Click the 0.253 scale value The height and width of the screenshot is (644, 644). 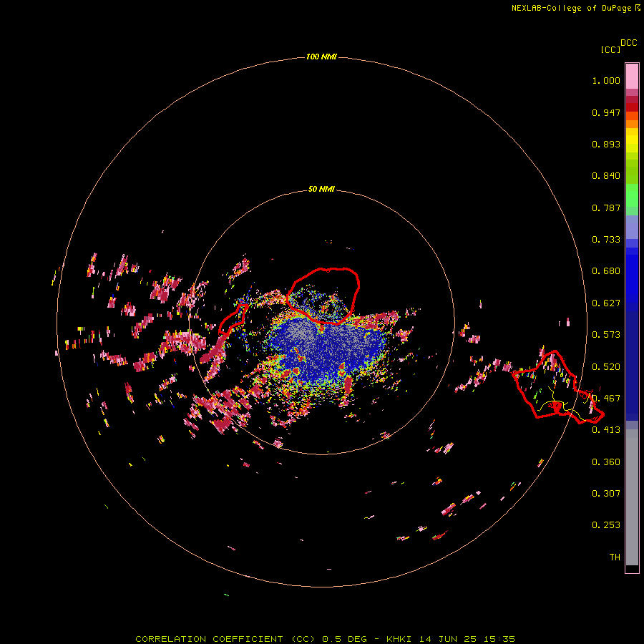click(x=606, y=525)
